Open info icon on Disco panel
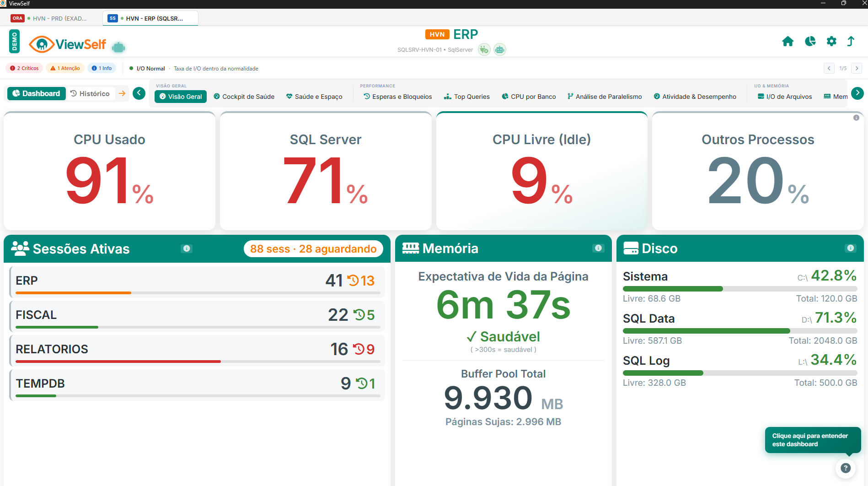 (851, 248)
